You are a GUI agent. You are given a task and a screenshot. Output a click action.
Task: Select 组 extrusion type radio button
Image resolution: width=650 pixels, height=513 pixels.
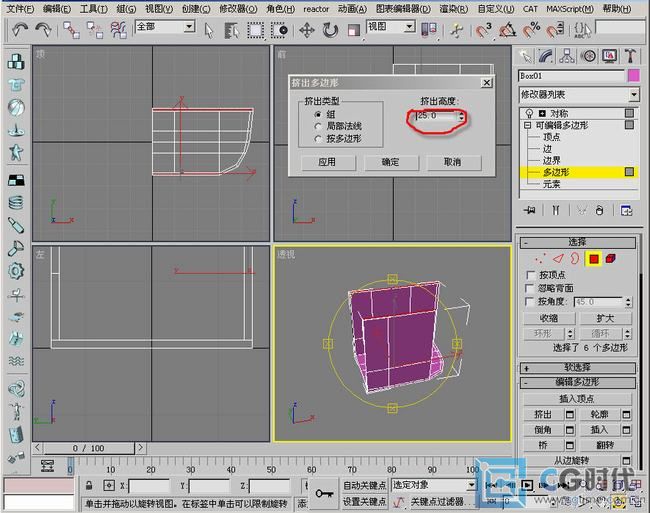tap(318, 114)
